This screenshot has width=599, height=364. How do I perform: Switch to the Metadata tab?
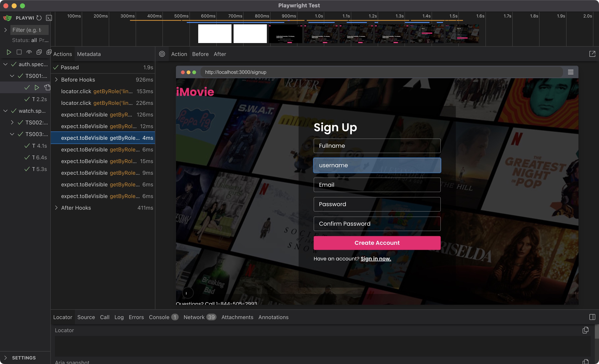pyautogui.click(x=89, y=54)
